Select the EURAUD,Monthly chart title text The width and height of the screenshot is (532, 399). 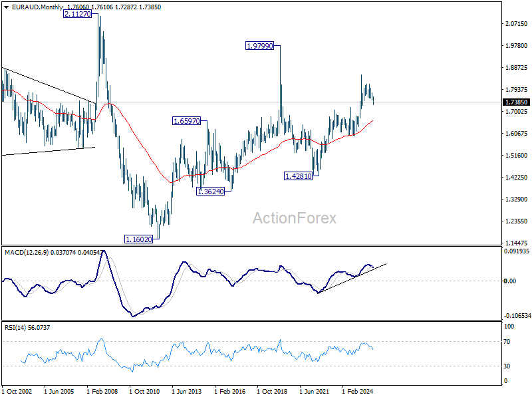tap(37, 7)
